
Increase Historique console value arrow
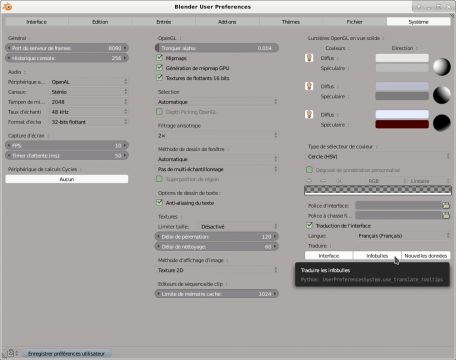tap(125, 58)
